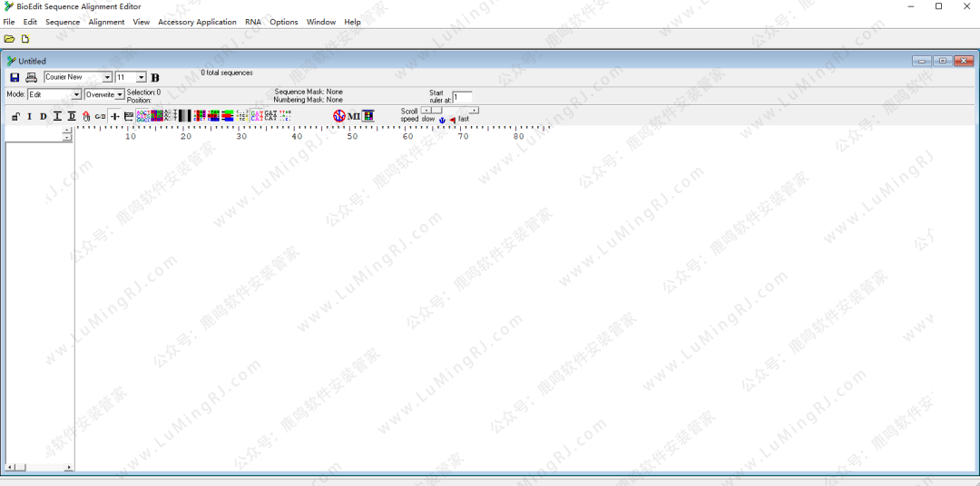Open the Accessory Application menu

click(x=197, y=22)
